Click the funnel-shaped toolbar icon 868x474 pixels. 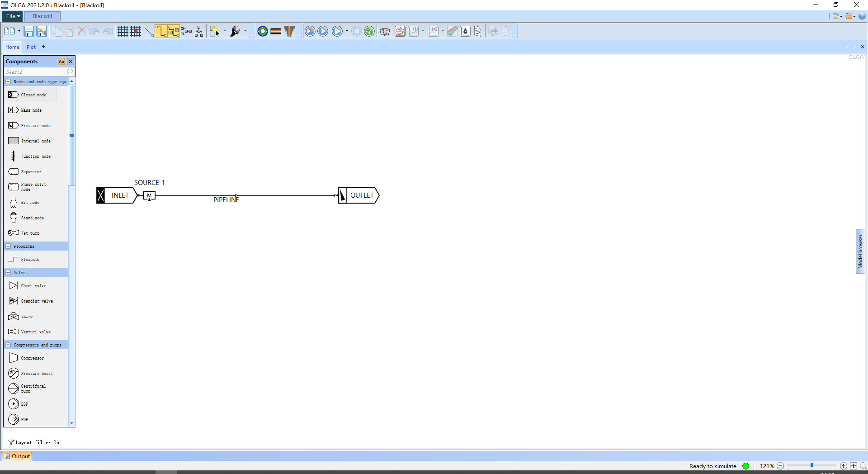(289, 31)
